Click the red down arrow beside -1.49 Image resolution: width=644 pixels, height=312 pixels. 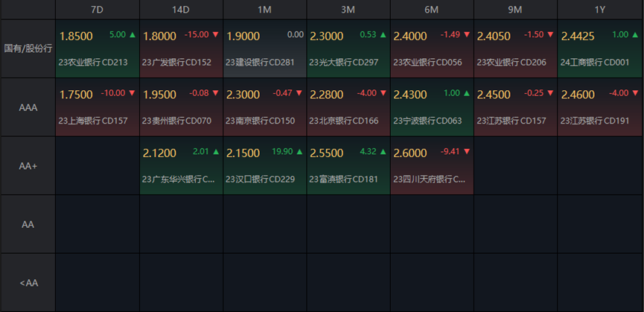click(467, 35)
